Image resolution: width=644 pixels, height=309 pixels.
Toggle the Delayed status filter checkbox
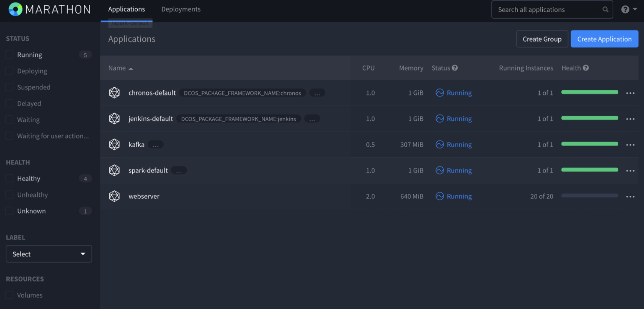pyautogui.click(x=9, y=103)
